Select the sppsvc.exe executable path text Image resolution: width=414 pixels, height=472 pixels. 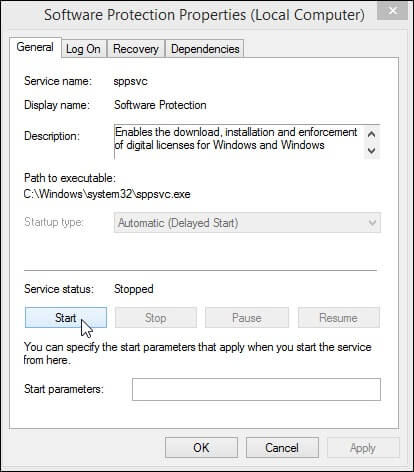point(107,194)
